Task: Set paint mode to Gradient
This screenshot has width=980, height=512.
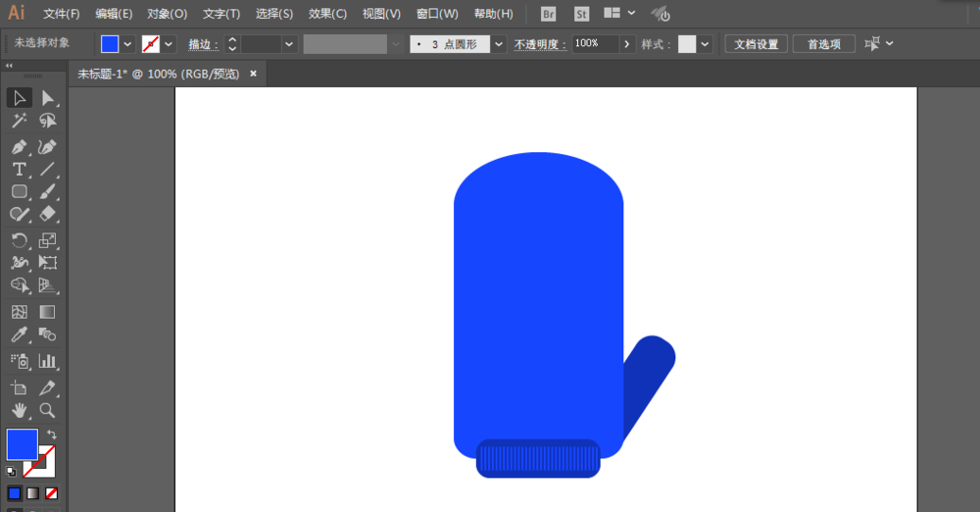Action: (33, 493)
